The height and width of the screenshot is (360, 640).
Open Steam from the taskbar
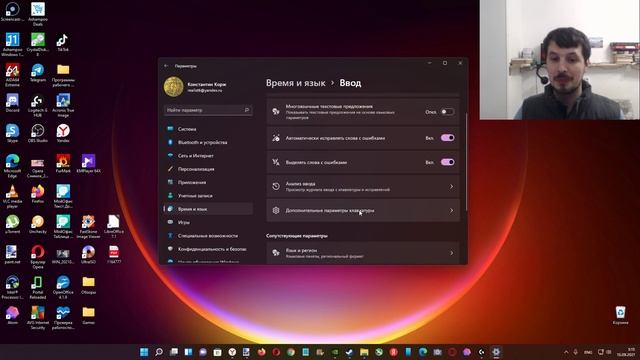tap(349, 352)
